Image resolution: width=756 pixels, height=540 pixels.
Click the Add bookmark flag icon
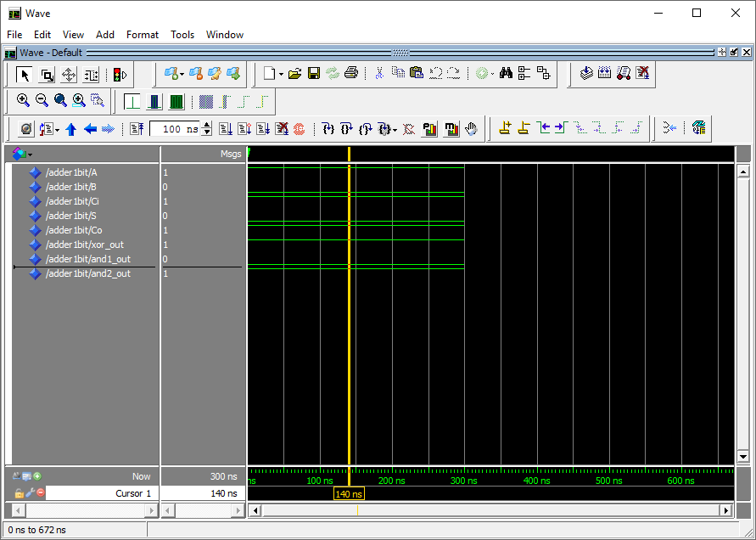click(x=171, y=73)
